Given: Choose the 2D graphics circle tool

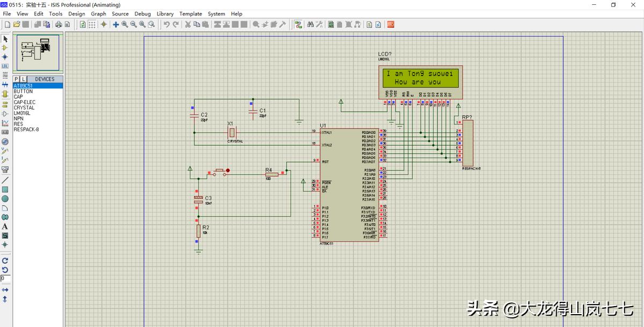Looking at the screenshot, I should click(x=5, y=199).
